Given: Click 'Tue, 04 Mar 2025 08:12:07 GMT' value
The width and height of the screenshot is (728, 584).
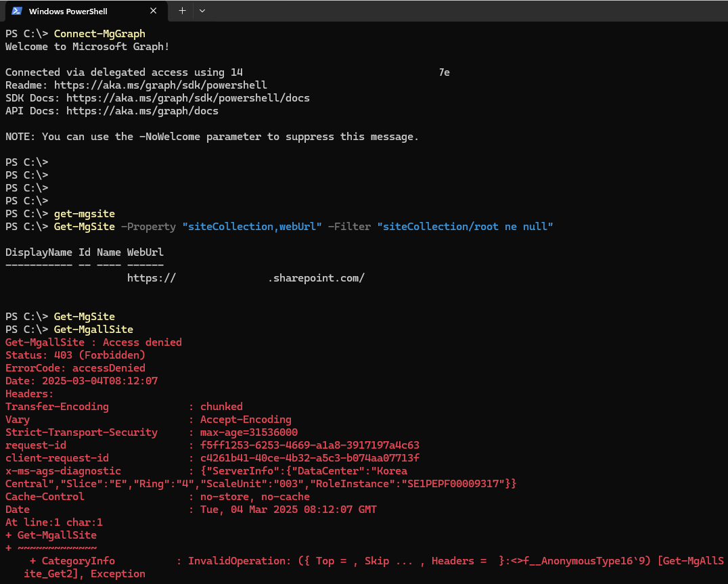Looking at the screenshot, I should point(288,510).
